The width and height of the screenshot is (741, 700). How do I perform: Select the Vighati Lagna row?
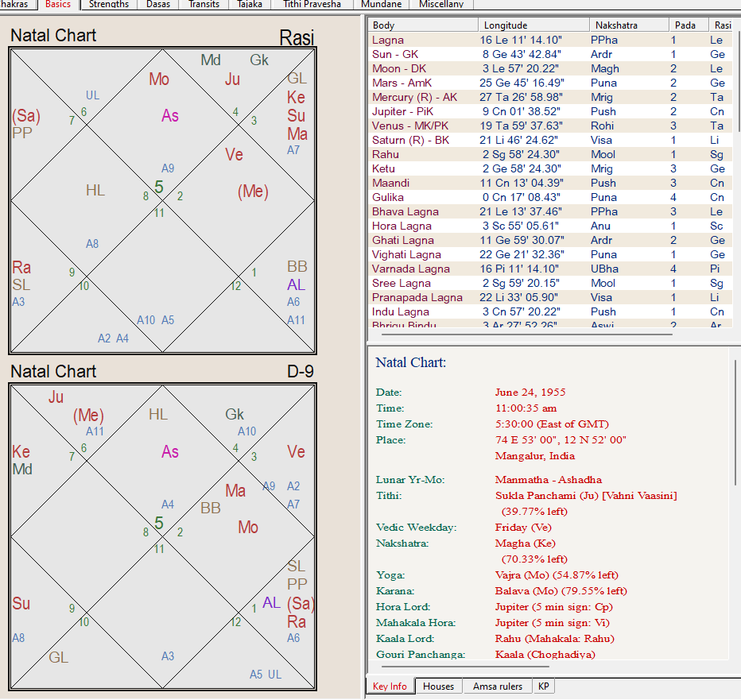550,254
